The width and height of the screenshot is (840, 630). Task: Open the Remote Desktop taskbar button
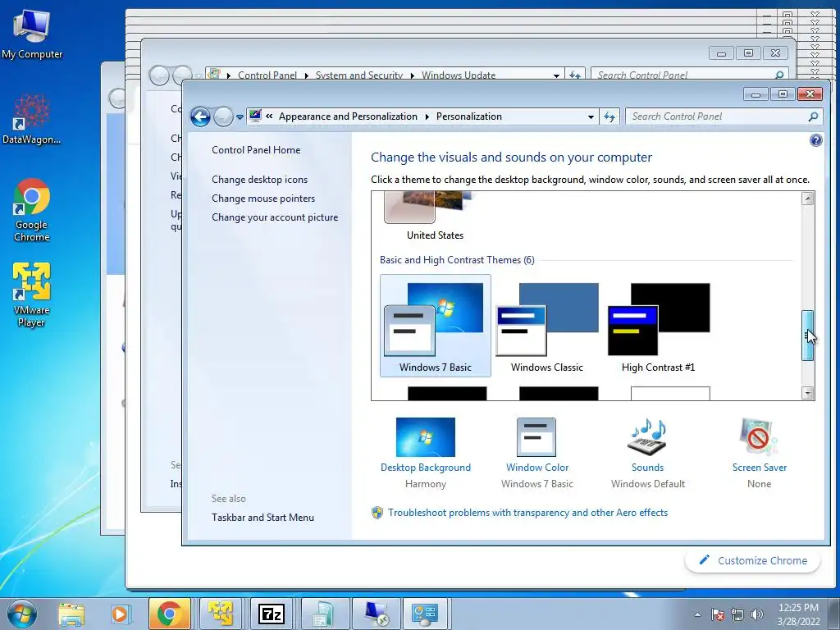point(375,614)
